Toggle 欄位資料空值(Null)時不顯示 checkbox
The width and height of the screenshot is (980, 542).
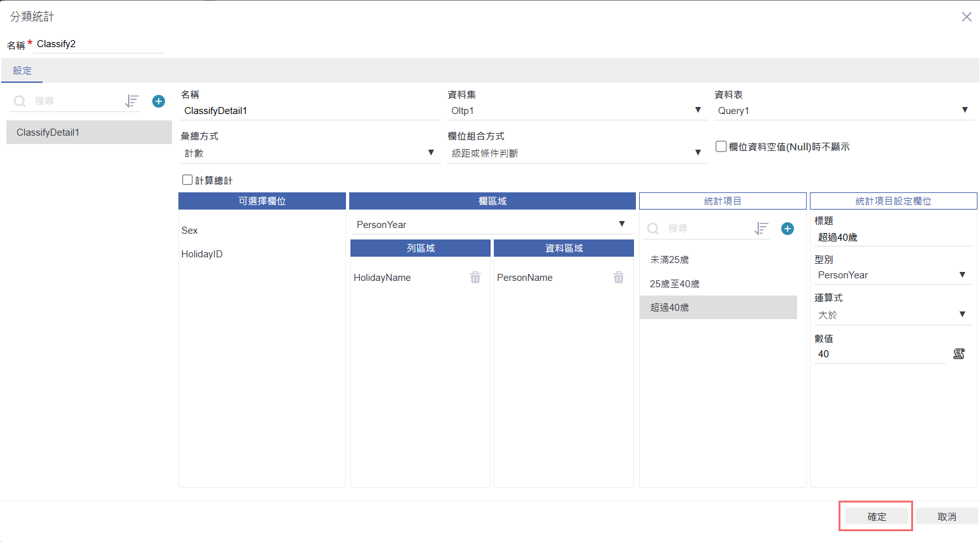point(721,146)
